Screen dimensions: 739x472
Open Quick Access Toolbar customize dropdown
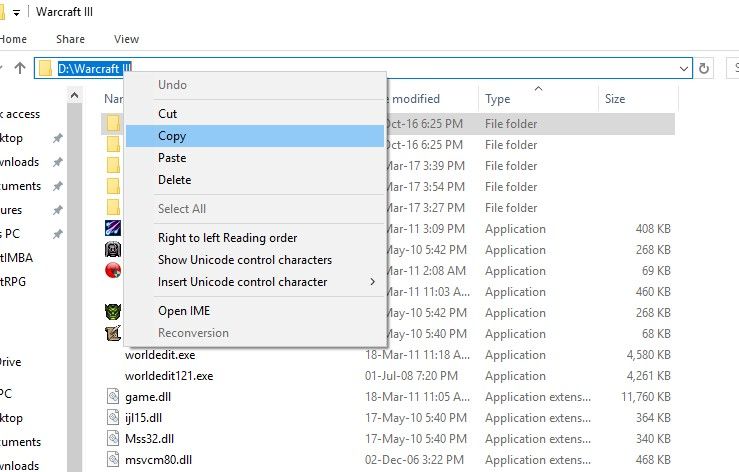click(16, 13)
